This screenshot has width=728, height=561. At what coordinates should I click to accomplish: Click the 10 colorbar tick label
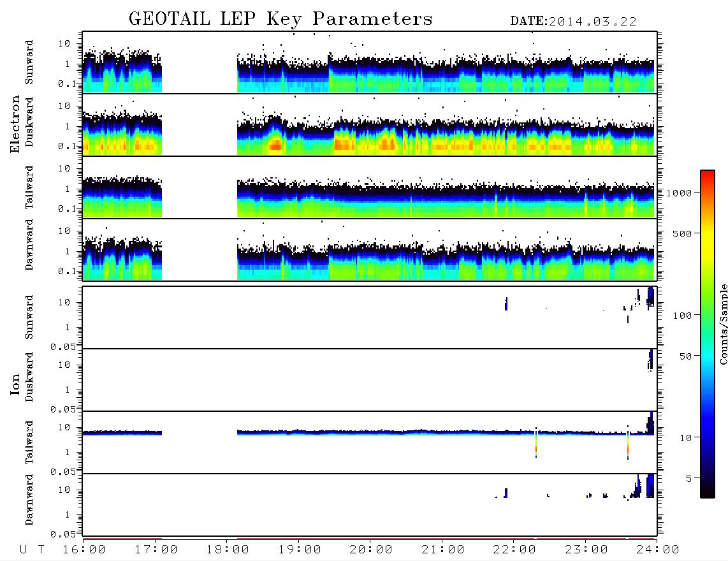(685, 438)
